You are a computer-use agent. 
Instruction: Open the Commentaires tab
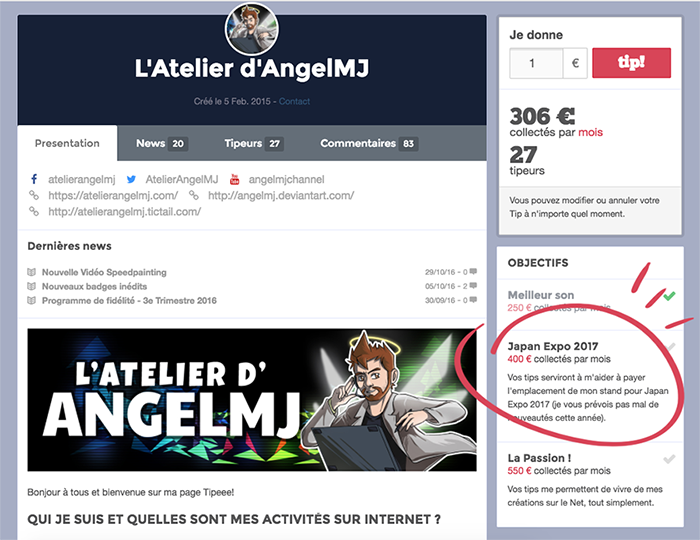point(369,143)
